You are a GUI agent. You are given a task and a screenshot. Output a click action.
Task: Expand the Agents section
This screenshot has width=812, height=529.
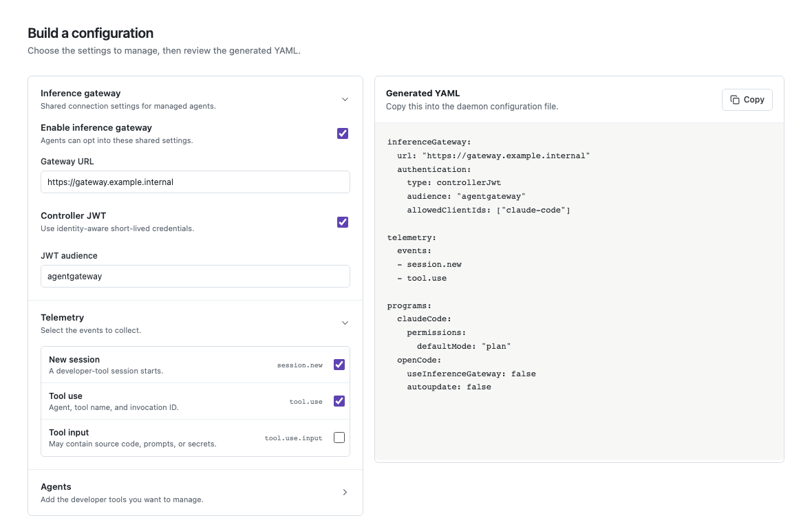click(x=345, y=493)
